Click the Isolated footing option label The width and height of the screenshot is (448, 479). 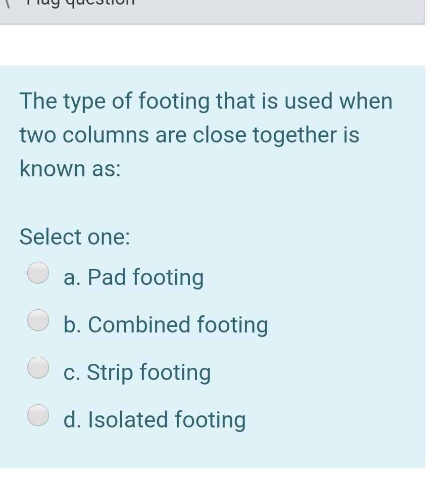(x=155, y=419)
